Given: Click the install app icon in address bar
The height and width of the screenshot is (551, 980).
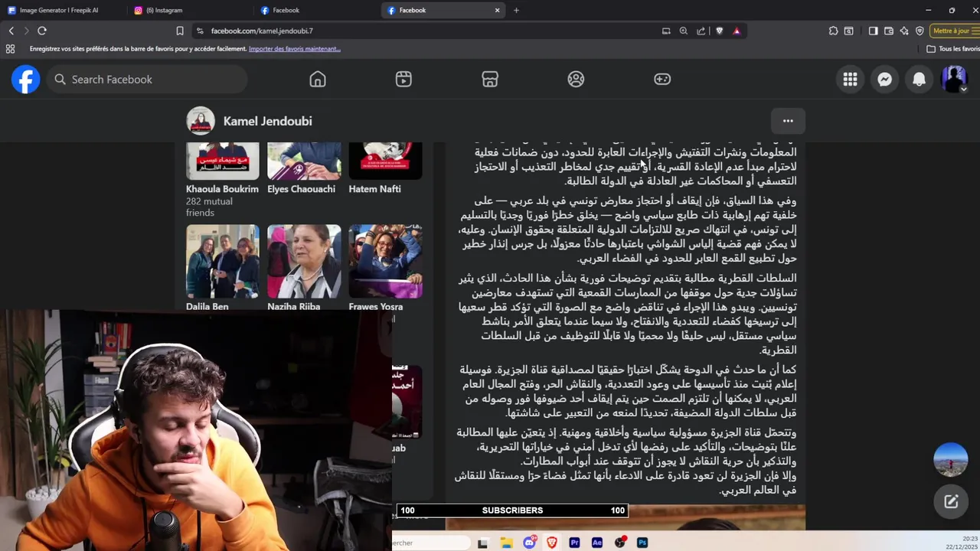Looking at the screenshot, I should click(x=666, y=31).
